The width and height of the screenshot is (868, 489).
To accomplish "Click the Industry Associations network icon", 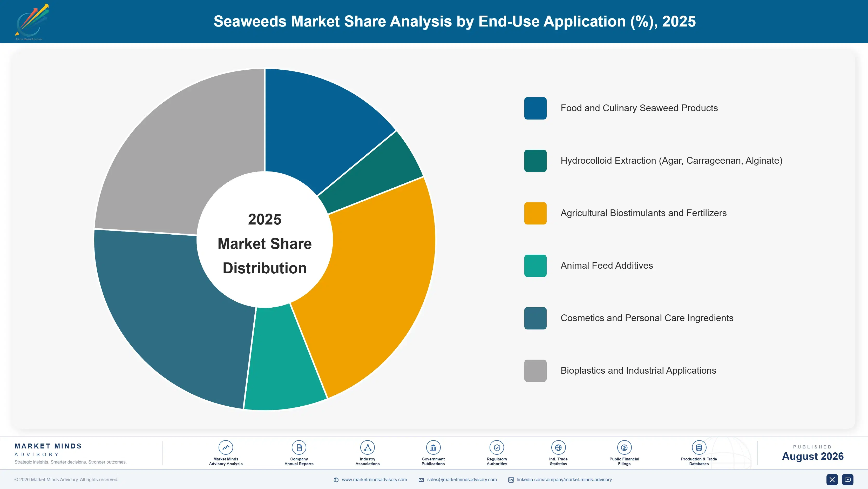I will (x=367, y=447).
